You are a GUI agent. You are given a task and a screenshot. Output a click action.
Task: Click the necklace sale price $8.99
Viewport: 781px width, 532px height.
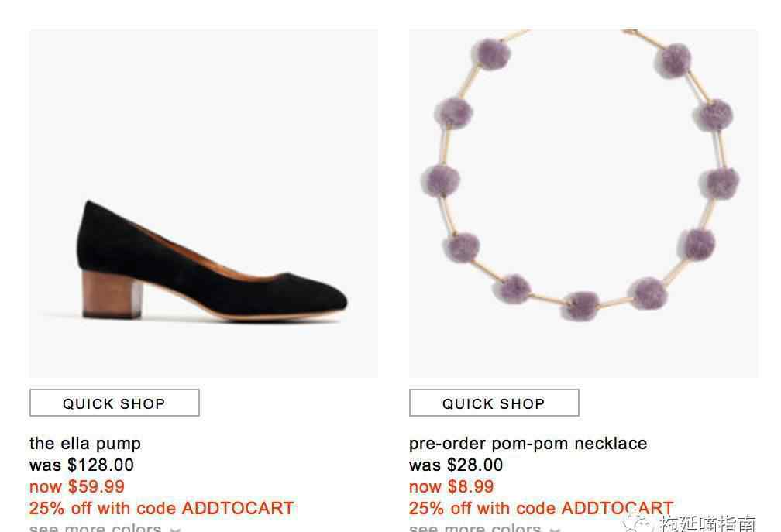tap(451, 486)
